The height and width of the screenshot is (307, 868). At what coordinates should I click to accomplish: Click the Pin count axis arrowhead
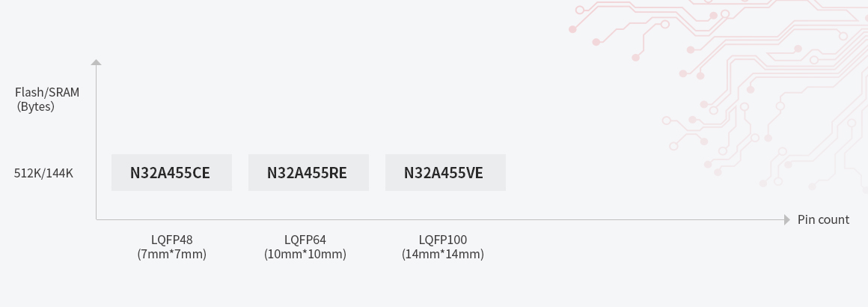coord(786,219)
